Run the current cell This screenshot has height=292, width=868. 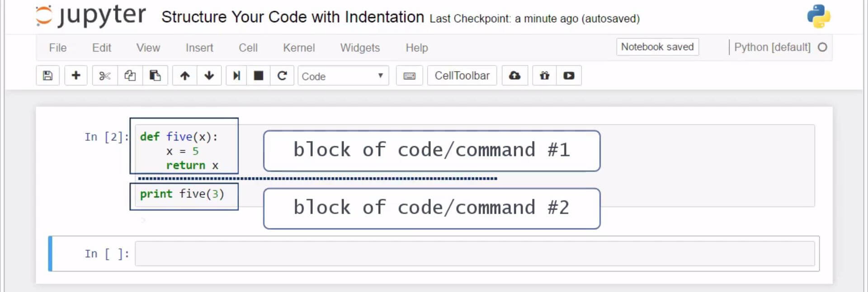[x=236, y=76]
